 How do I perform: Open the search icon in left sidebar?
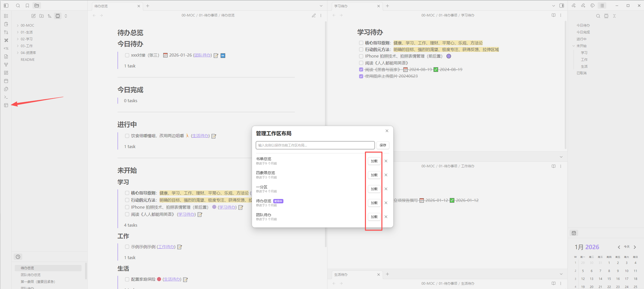[x=18, y=6]
